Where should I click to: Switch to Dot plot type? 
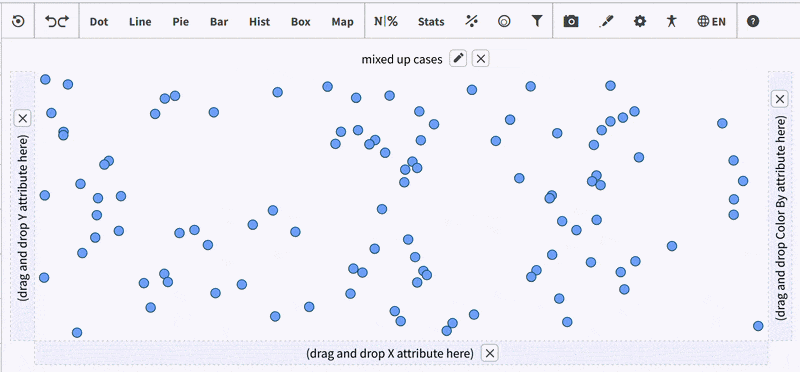point(99,22)
